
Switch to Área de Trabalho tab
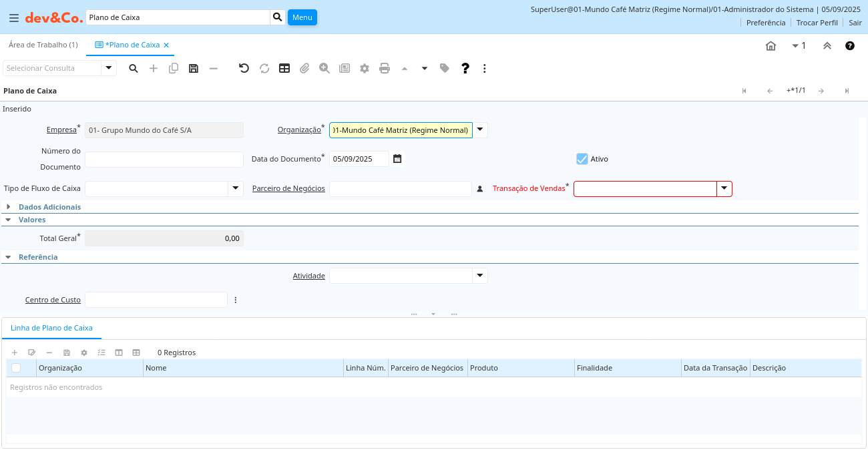pyautogui.click(x=43, y=45)
